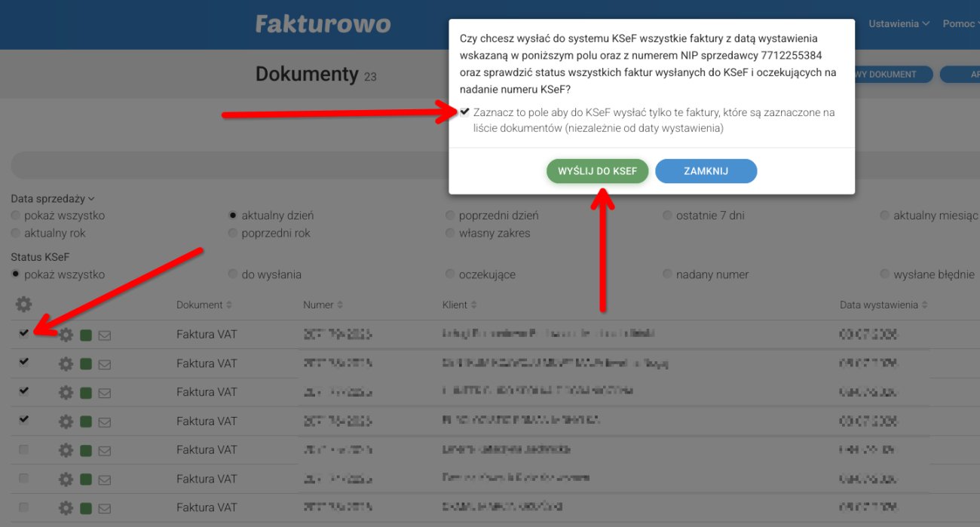
Task: Click the 'Dokumenty' page heading
Action: click(307, 74)
